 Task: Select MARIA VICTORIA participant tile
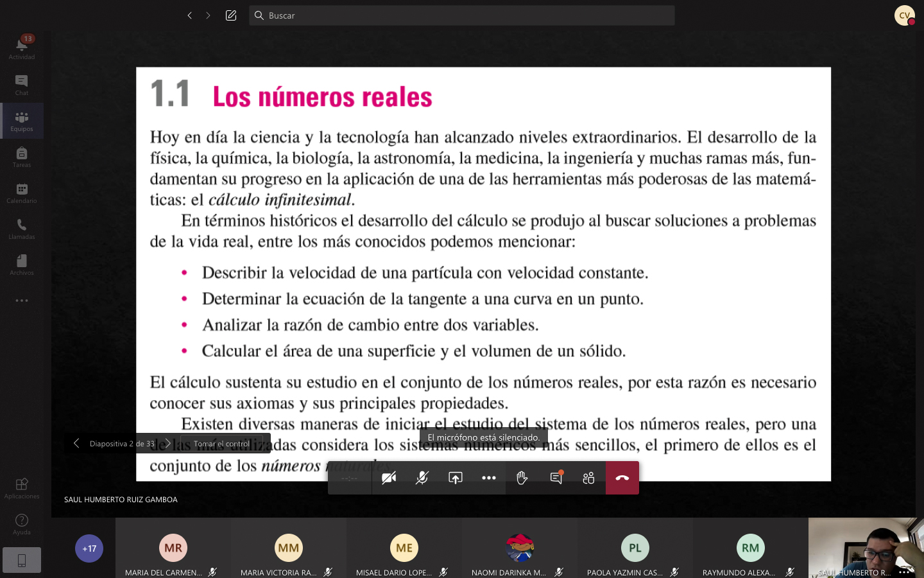click(289, 548)
